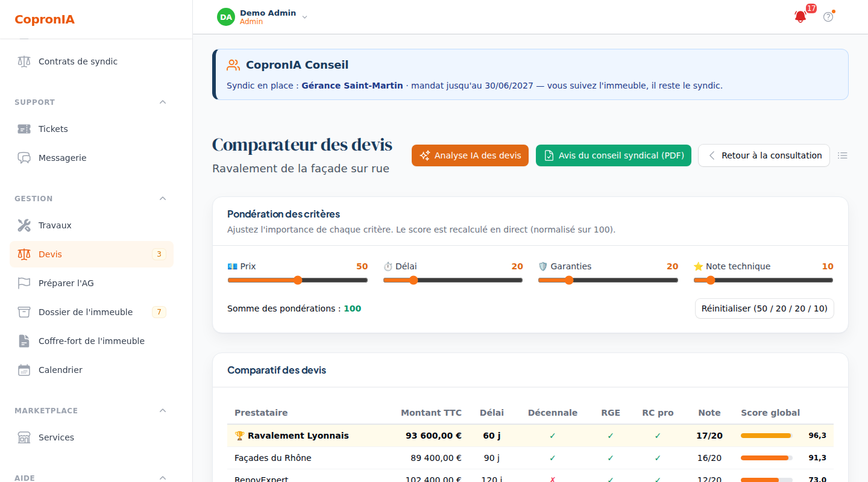
Task: Reset weights with Réinitialiser (50 / 20 / 20 / 10)
Action: coord(764,308)
